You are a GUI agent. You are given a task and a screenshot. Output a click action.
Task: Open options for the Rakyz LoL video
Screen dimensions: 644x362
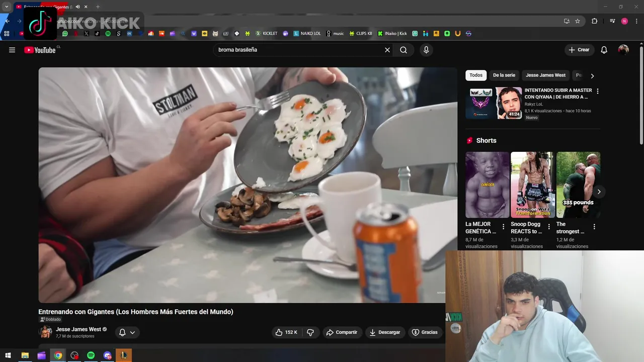(598, 92)
